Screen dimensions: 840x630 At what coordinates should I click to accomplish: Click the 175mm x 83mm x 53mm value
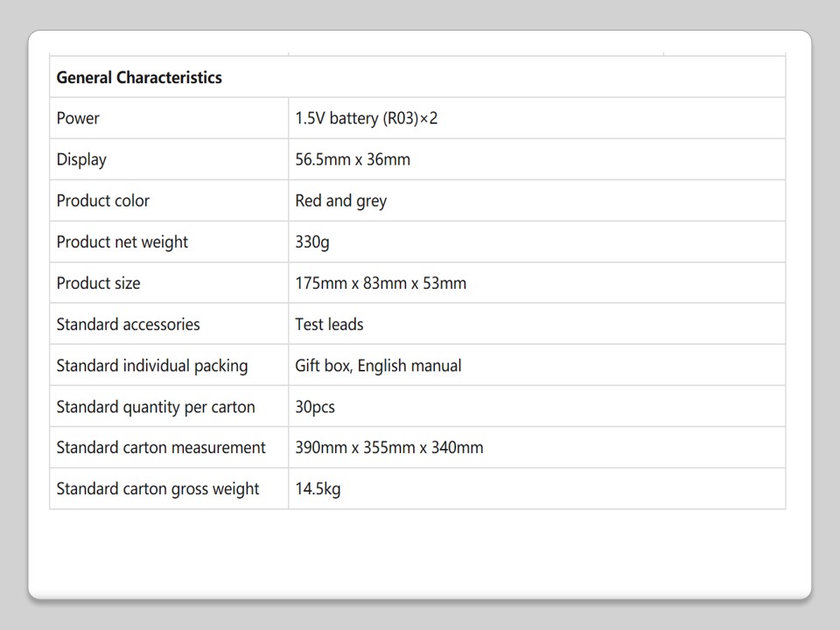[381, 283]
